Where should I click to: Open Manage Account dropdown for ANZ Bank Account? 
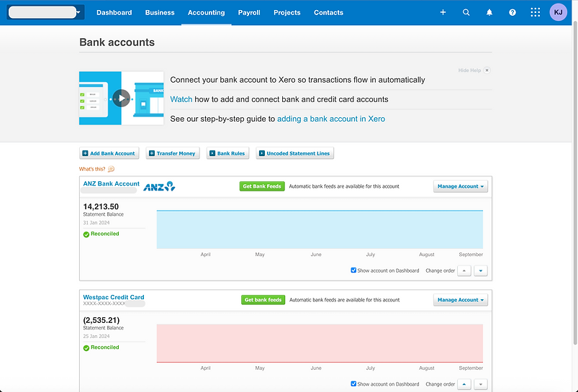click(461, 186)
